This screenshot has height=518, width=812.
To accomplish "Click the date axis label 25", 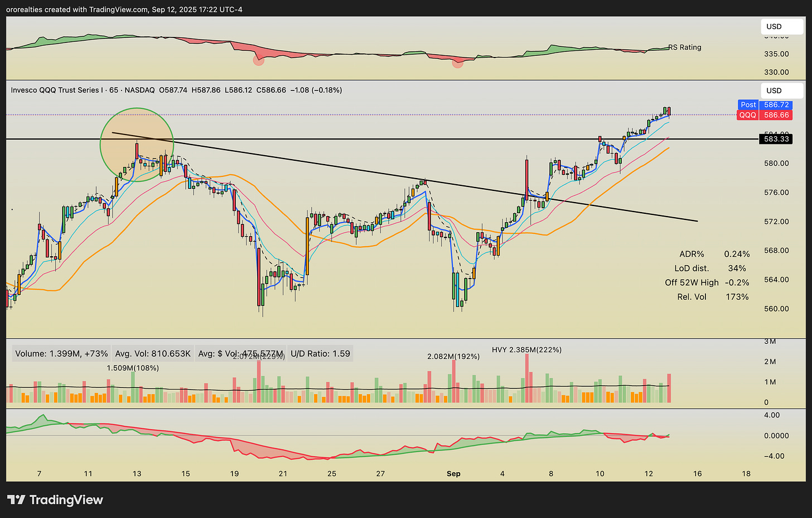I will point(332,473).
